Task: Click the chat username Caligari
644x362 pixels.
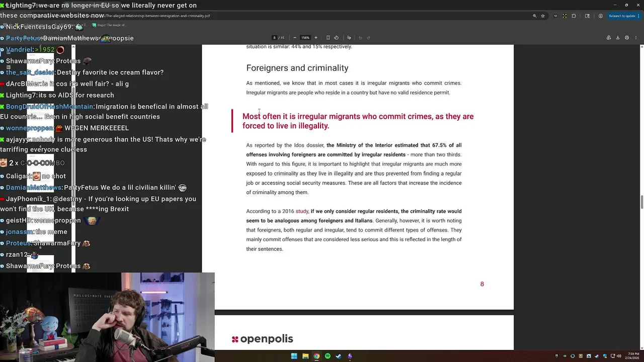Action: pyautogui.click(x=18, y=176)
